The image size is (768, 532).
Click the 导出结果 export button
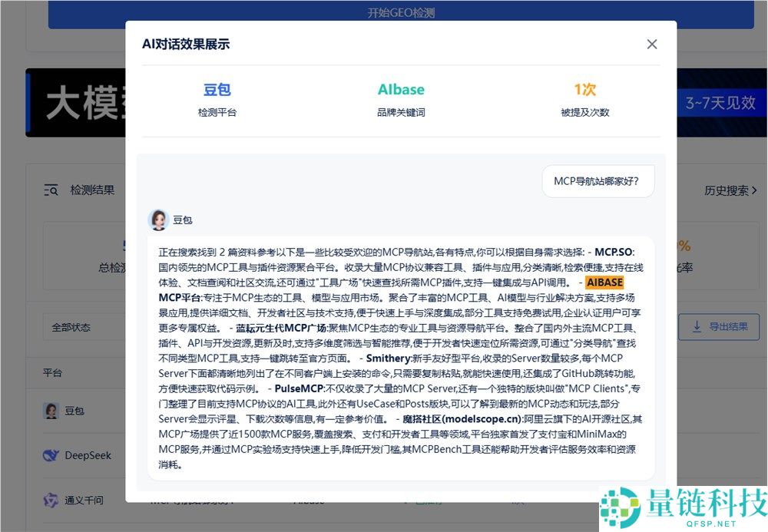pos(720,327)
